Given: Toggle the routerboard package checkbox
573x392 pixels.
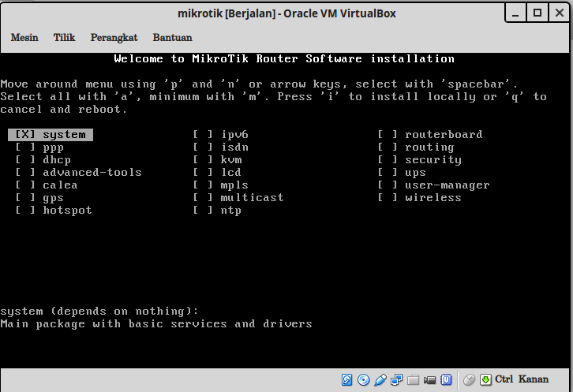Looking at the screenshot, I should click(388, 134).
